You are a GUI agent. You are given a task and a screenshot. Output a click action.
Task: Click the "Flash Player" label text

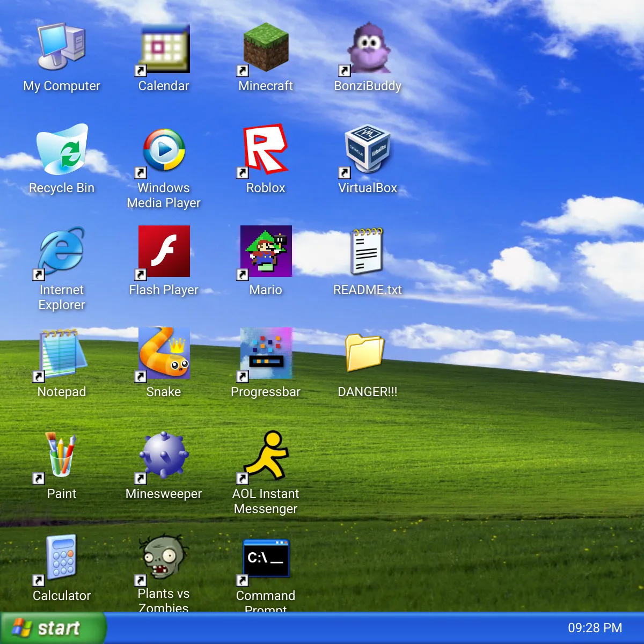click(164, 290)
